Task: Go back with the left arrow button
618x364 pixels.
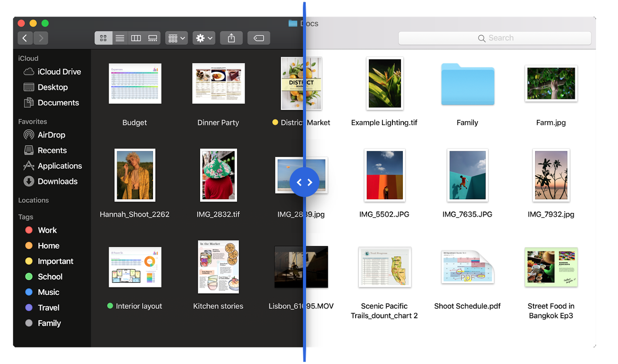Action: (25, 38)
